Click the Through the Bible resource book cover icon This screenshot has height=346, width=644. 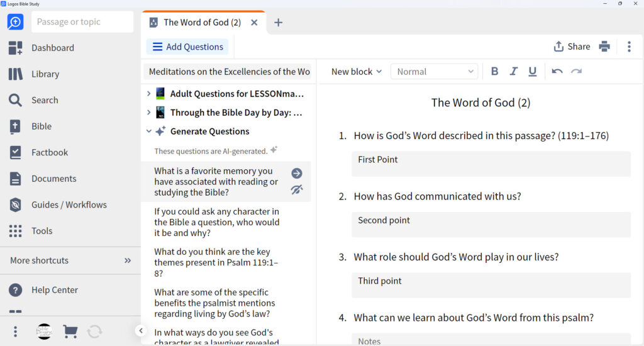coord(160,112)
